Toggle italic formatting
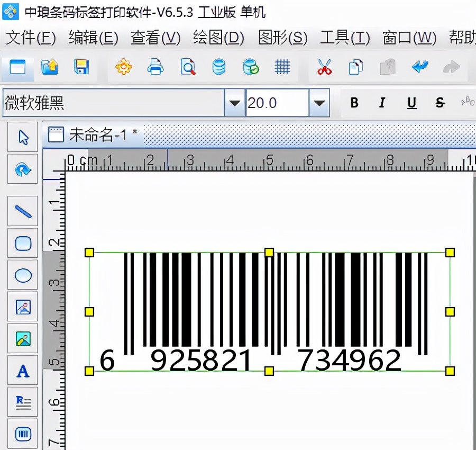 pyautogui.click(x=382, y=103)
